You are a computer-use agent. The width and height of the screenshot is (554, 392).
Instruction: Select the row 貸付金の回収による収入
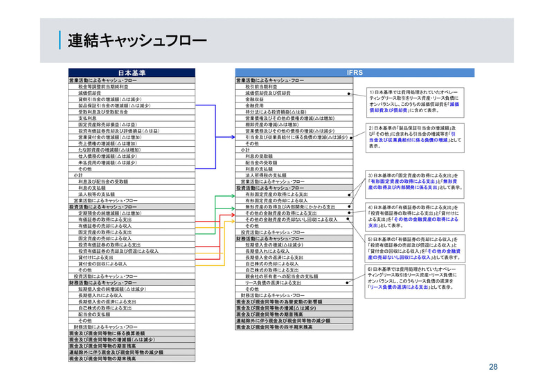(132, 264)
